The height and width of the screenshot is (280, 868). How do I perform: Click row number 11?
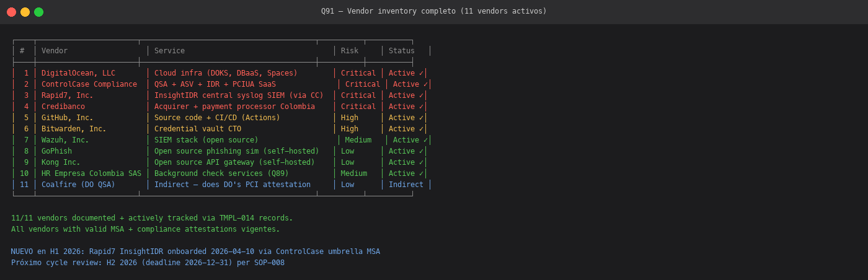click(x=24, y=185)
